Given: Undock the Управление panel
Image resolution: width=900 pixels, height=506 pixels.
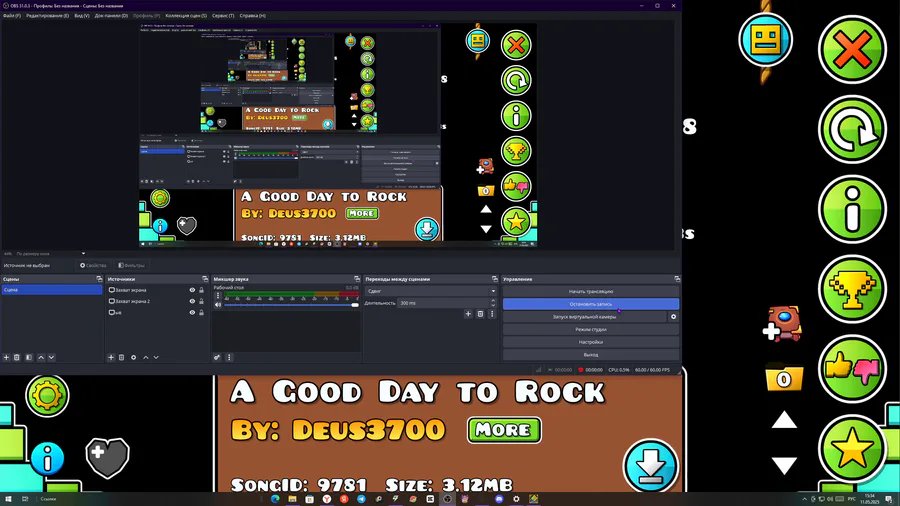Looking at the screenshot, I should coord(677,279).
